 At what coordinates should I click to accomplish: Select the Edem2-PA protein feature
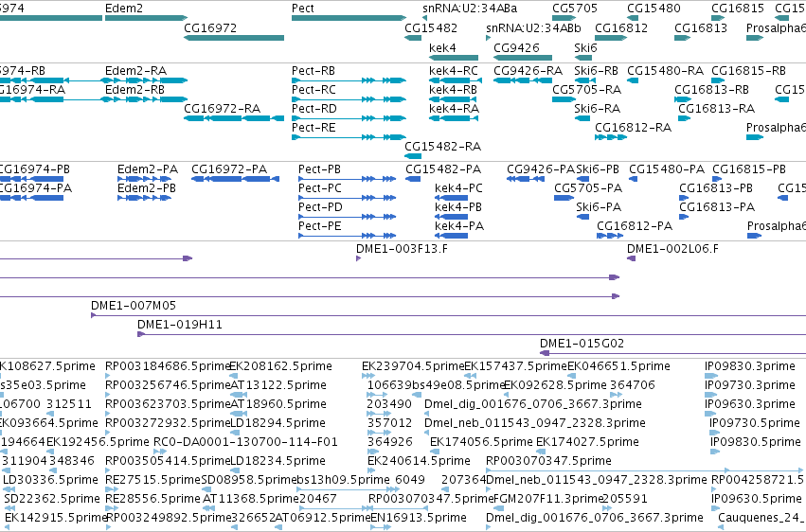click(145, 179)
